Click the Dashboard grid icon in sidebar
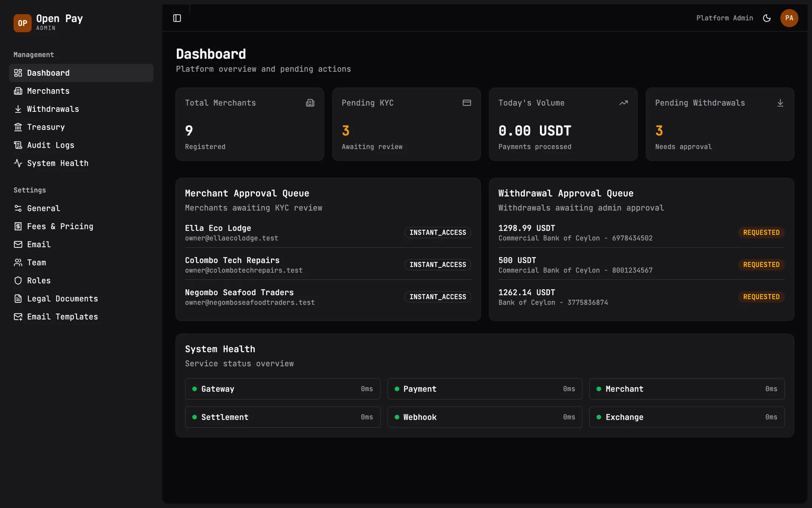The image size is (812, 508). (18, 73)
